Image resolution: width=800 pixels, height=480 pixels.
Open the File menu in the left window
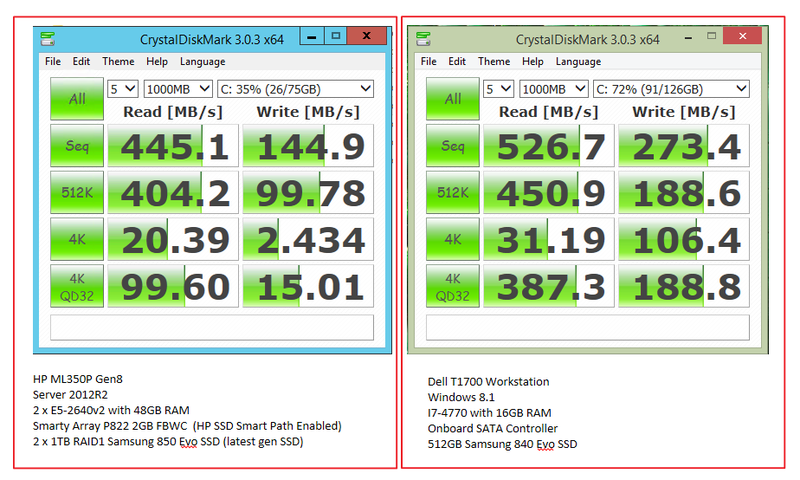pos(53,61)
